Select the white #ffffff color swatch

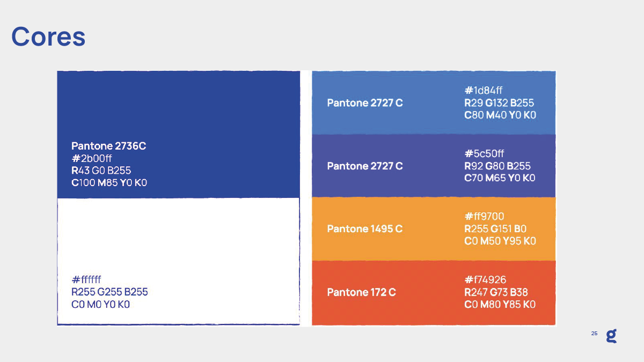pyautogui.click(x=178, y=236)
